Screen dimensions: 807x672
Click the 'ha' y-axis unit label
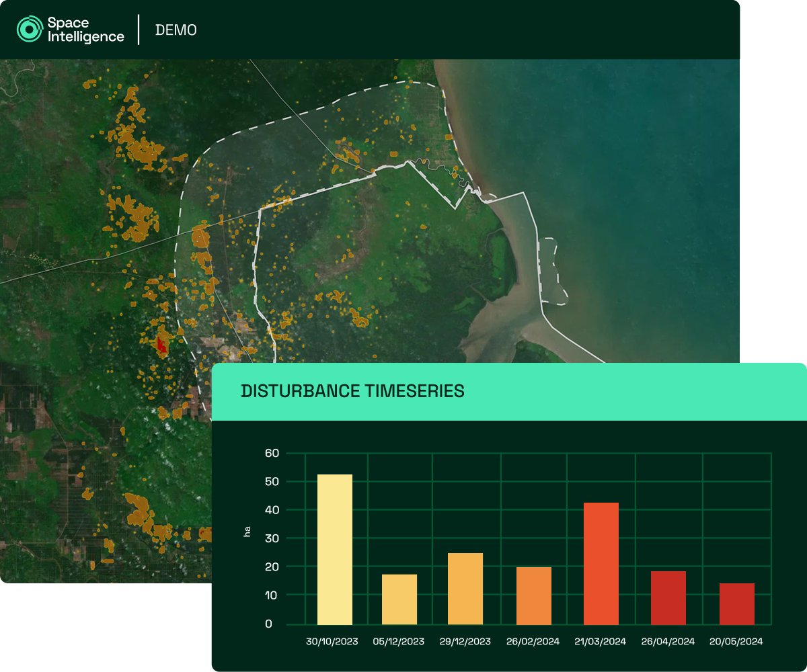[x=247, y=532]
